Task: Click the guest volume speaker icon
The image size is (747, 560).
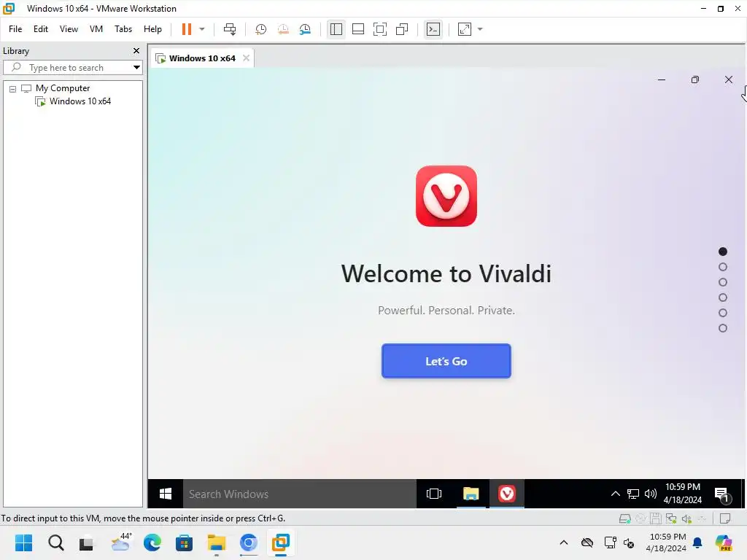Action: coord(650,494)
